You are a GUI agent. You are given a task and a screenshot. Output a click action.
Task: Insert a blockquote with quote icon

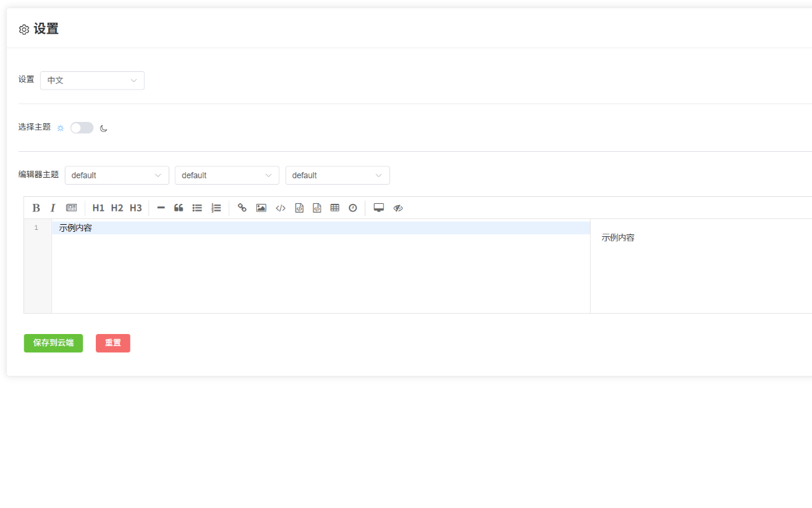click(179, 208)
